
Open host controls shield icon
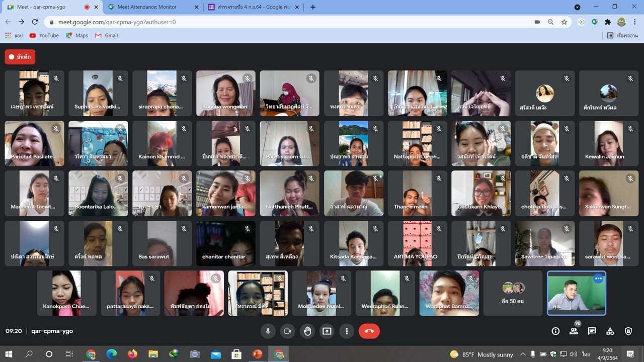coord(628,331)
